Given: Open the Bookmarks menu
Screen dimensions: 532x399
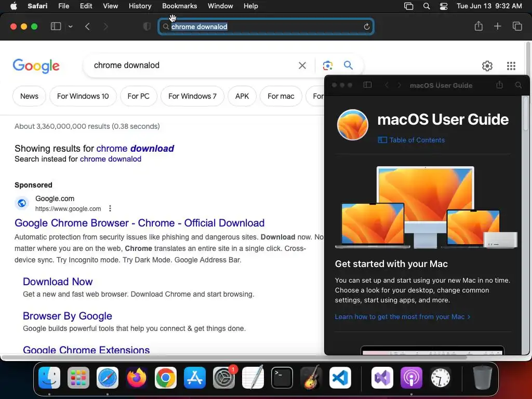Looking at the screenshot, I should 179,6.
